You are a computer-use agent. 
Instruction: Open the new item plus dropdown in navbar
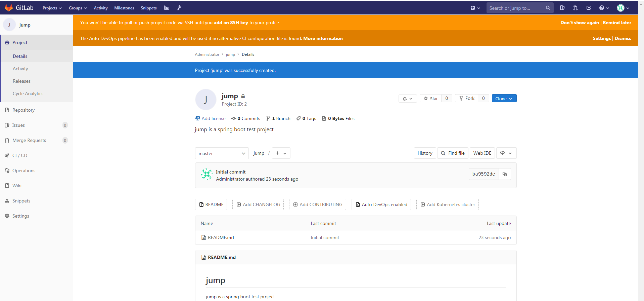(475, 8)
